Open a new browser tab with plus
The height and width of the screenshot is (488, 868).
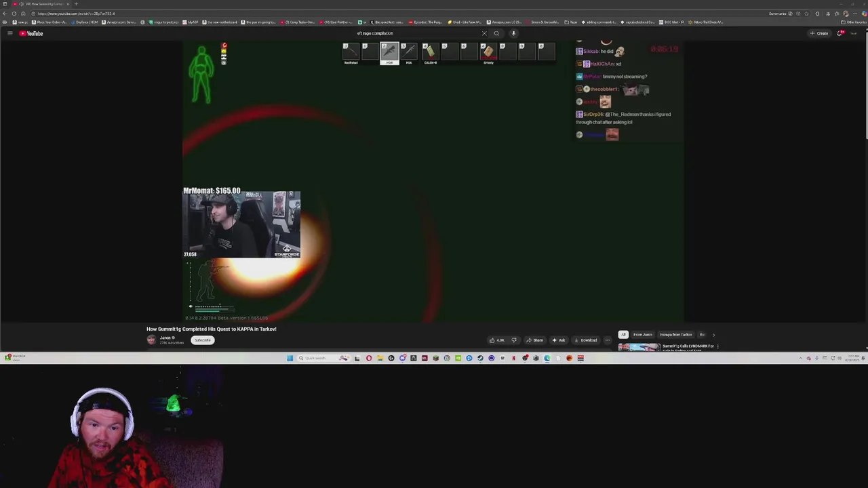pyautogui.click(x=76, y=4)
